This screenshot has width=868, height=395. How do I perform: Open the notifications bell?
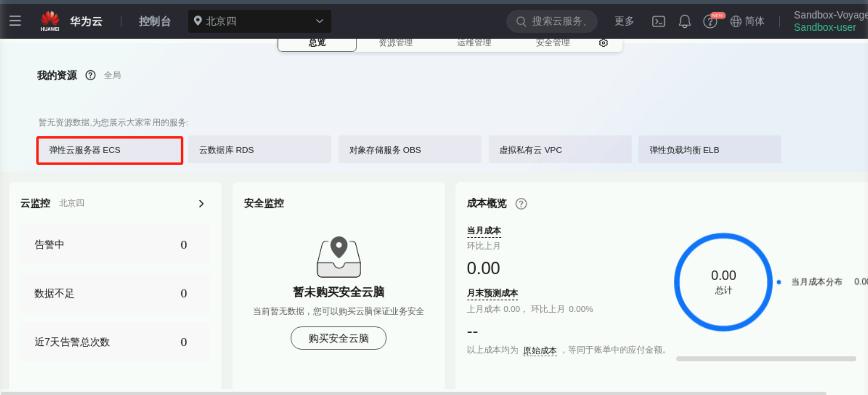684,21
